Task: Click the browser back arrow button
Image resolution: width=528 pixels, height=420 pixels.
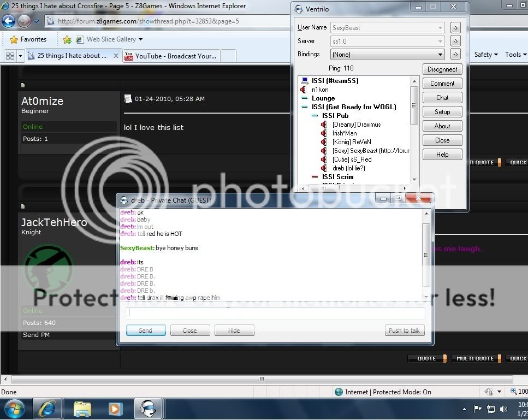Action: (8, 21)
